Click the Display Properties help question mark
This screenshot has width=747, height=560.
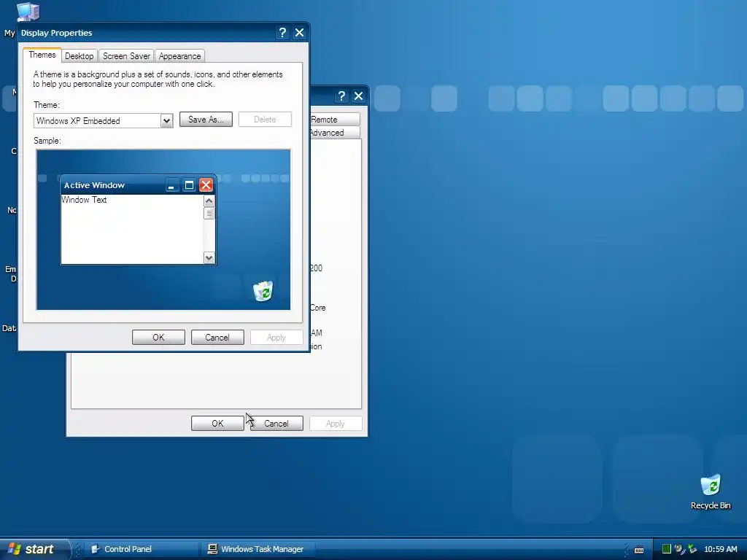282,32
